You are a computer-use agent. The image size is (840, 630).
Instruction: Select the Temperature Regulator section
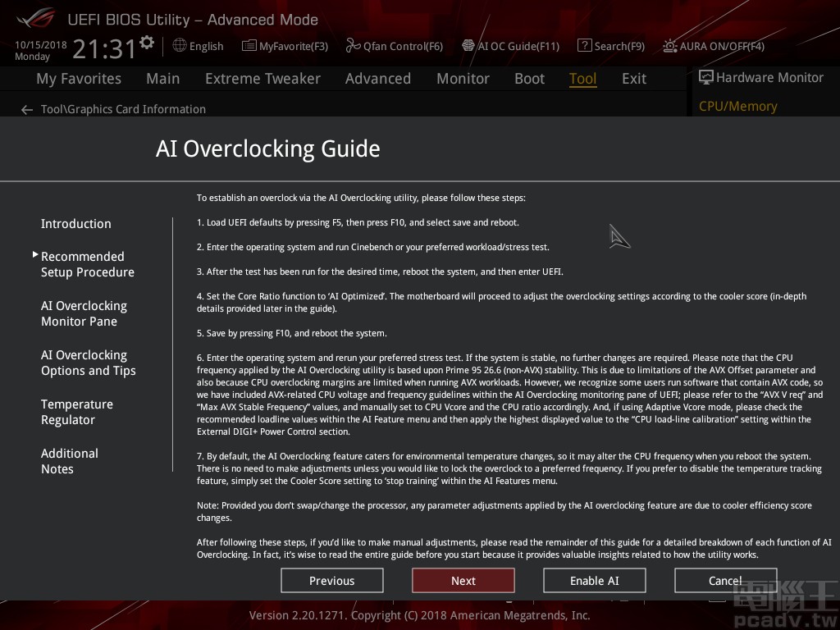[77, 412]
